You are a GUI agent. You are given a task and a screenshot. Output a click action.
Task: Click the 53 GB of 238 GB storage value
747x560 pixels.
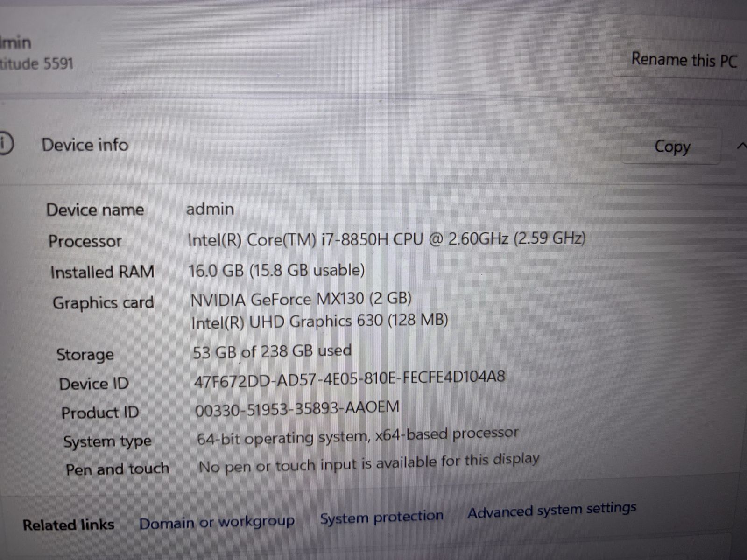(272, 351)
